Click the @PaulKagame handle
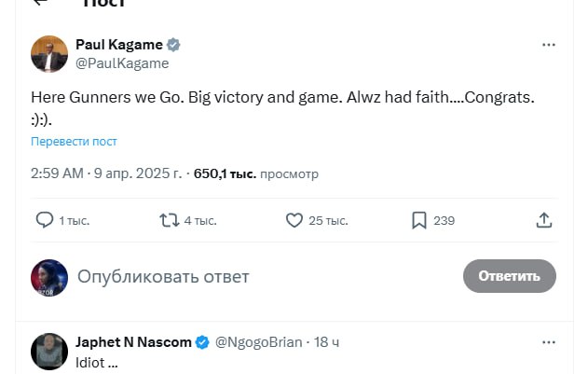Image resolution: width=588 pixels, height=374 pixels. click(122, 63)
